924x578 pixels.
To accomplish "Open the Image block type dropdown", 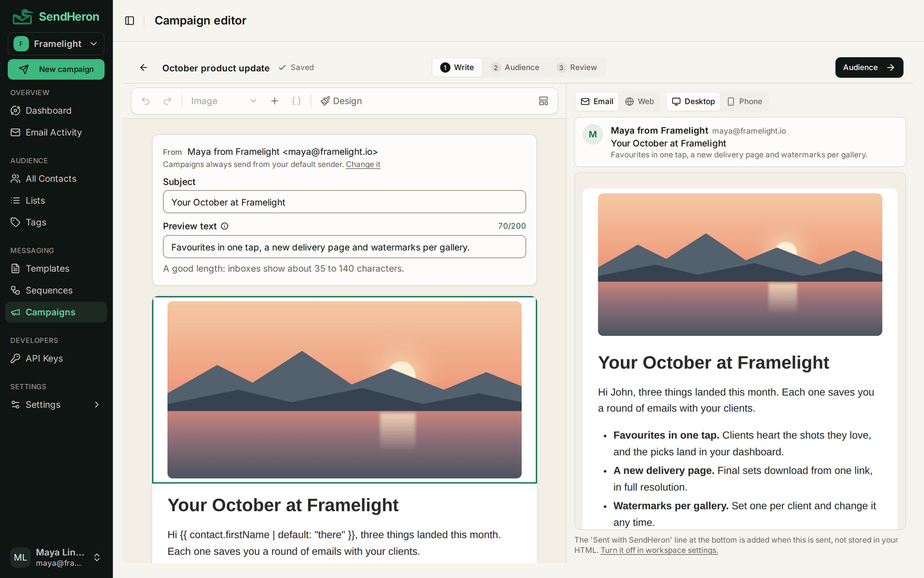I will (224, 101).
